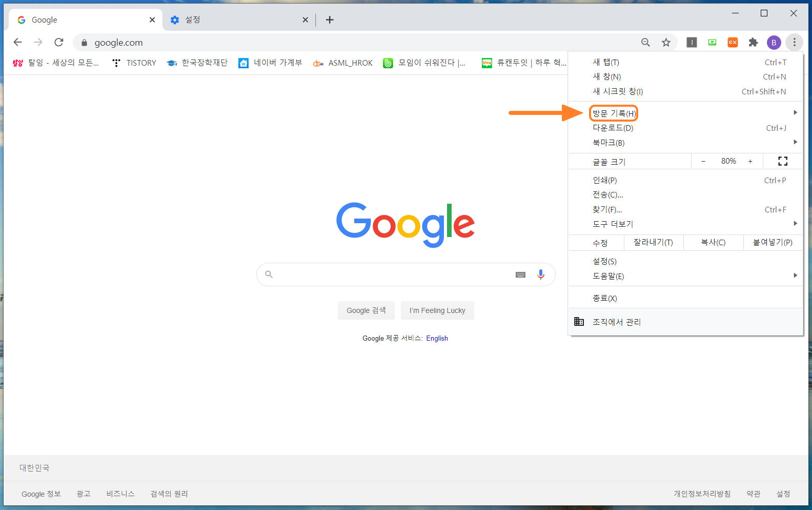Expand the 북마크(B) submenu arrow
Image resolution: width=812 pixels, height=510 pixels.
click(795, 142)
